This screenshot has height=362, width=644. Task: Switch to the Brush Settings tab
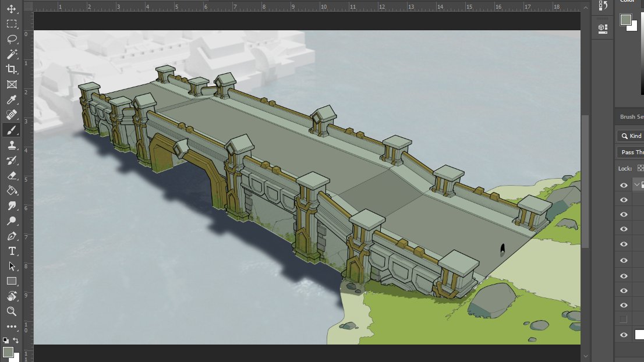[631, 117]
